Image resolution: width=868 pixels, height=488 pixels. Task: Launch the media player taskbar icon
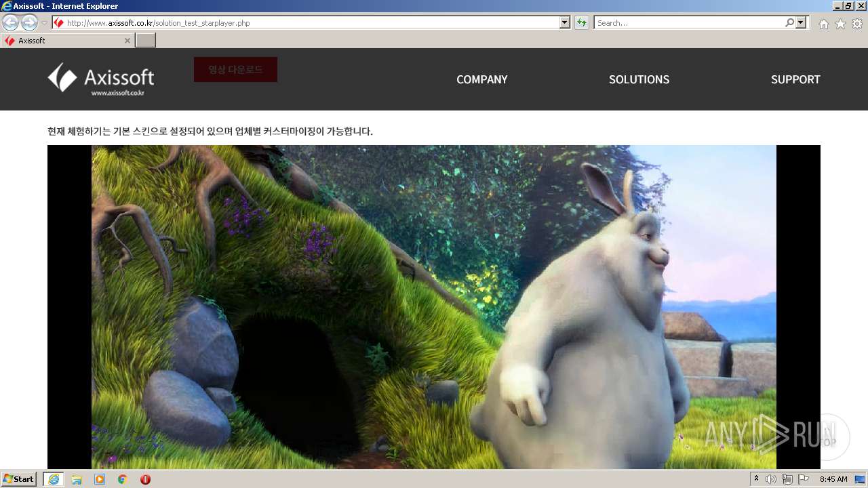pos(100,479)
